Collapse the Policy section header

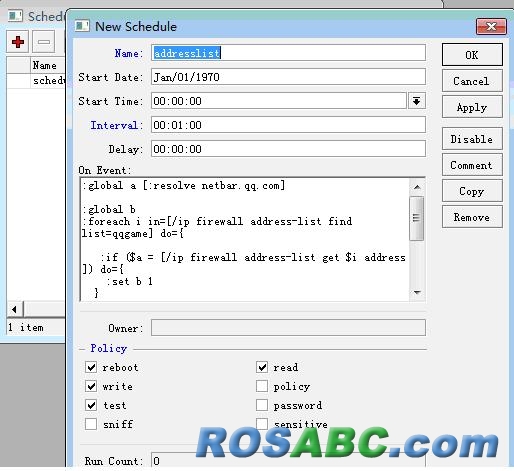pos(108,348)
